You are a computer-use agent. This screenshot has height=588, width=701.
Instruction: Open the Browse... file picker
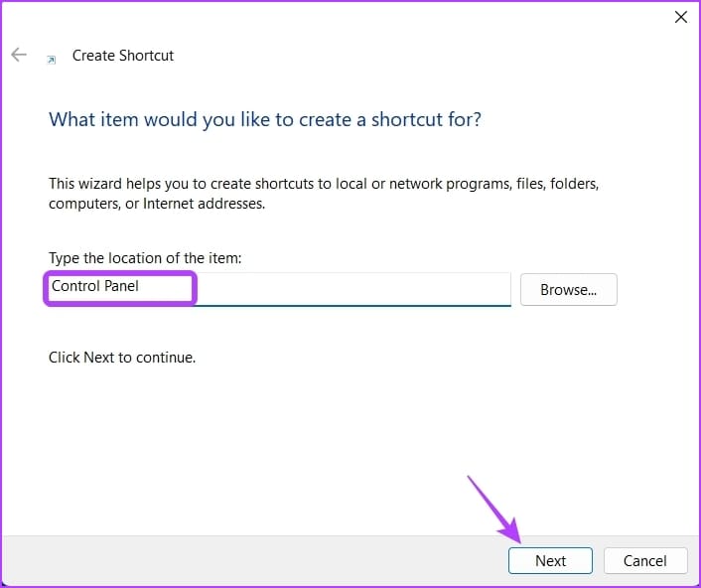pos(568,290)
